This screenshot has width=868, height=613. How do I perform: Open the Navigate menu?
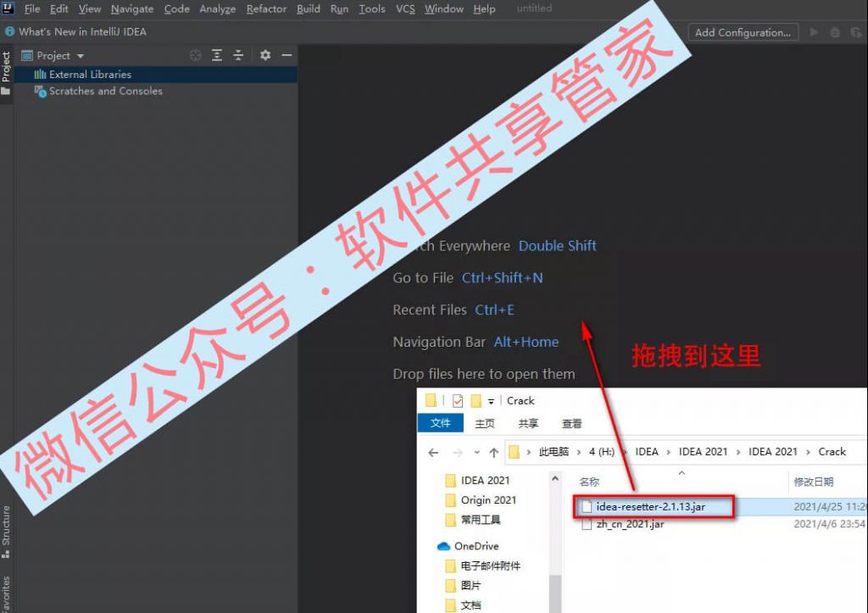132,8
